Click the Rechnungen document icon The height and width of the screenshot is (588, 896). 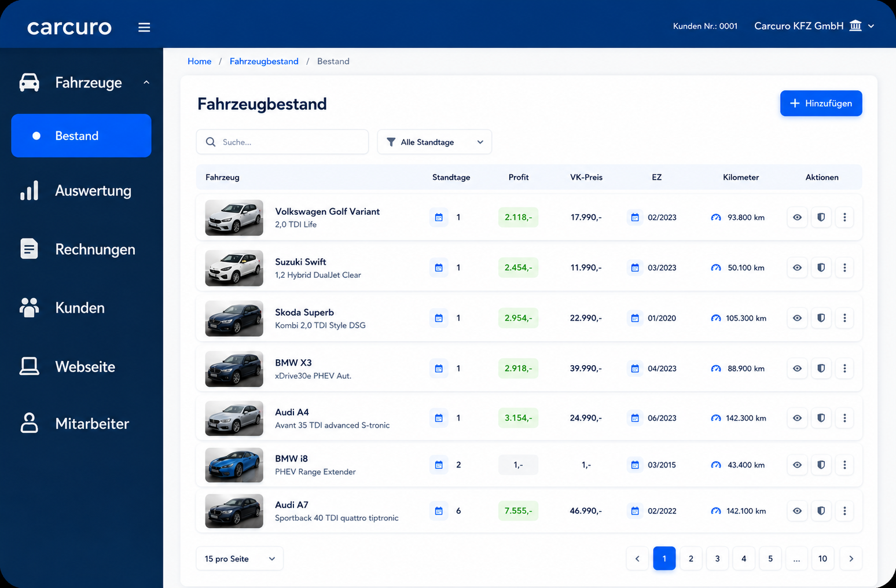[30, 249]
